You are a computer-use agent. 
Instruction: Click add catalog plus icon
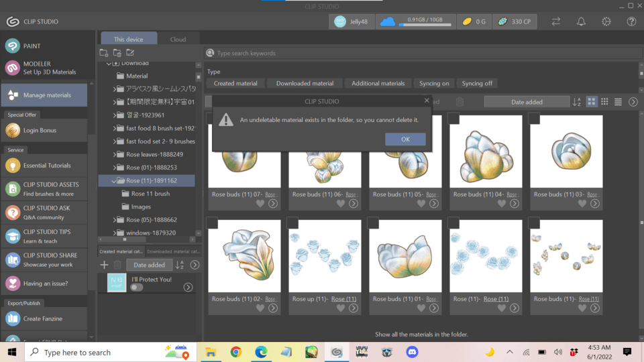click(x=104, y=265)
